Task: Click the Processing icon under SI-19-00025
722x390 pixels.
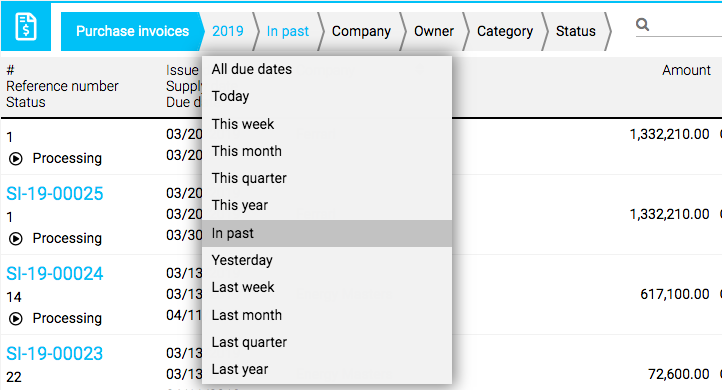Action: [16, 239]
